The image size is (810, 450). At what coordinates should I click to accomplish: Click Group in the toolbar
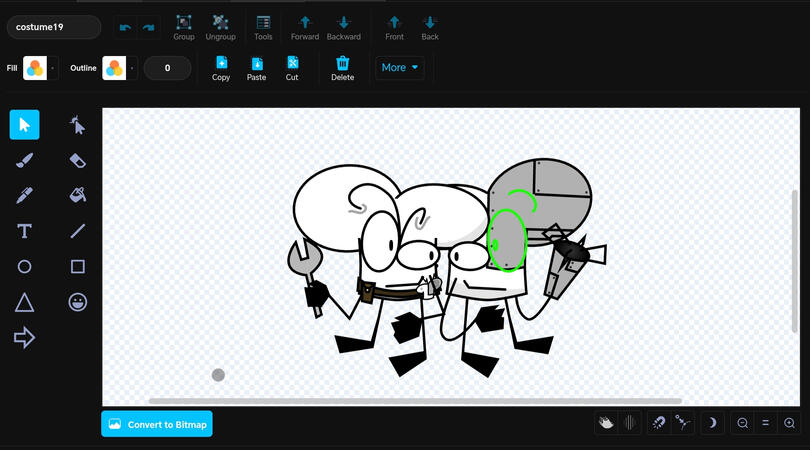coord(184,27)
